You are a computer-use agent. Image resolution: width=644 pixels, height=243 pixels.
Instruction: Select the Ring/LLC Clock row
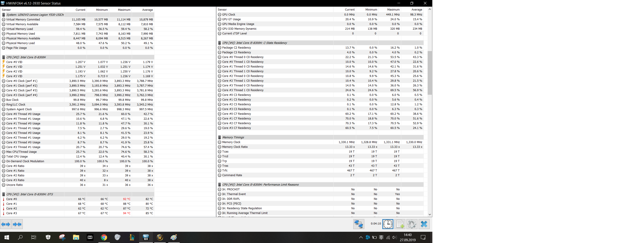point(78,105)
